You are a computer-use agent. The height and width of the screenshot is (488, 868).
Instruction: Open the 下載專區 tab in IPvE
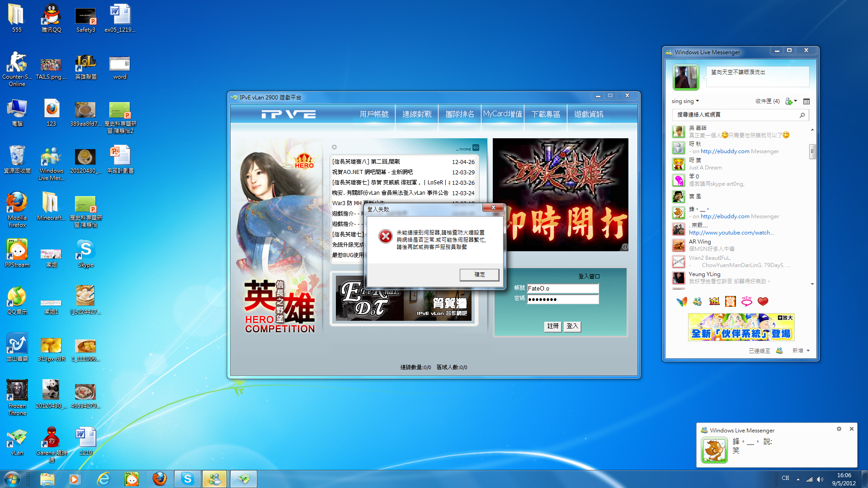click(546, 114)
